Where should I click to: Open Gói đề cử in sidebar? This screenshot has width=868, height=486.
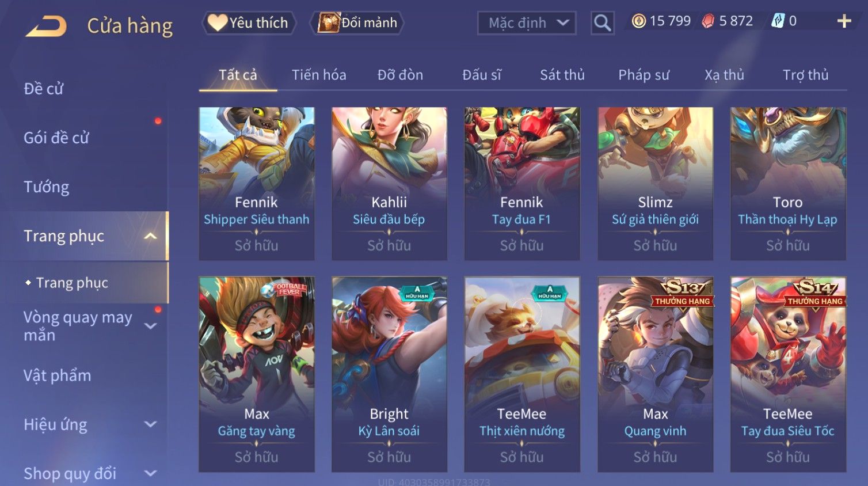(x=56, y=138)
